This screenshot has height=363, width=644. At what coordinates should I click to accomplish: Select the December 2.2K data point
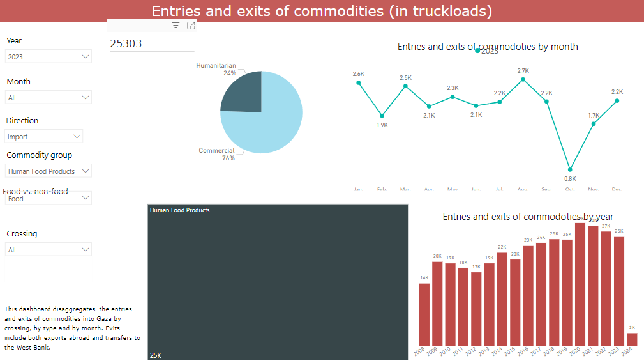pyautogui.click(x=617, y=101)
